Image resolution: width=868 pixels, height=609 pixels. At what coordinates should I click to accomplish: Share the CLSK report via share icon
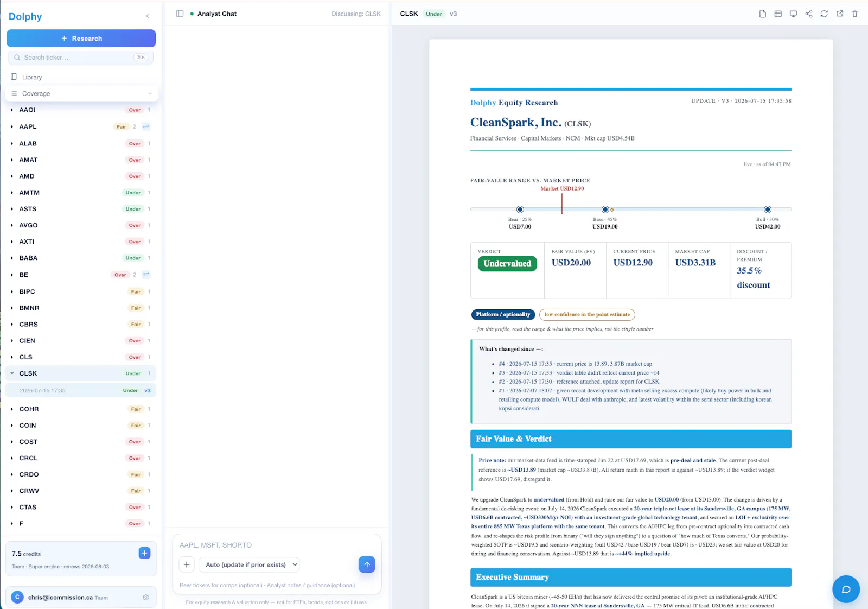click(809, 14)
